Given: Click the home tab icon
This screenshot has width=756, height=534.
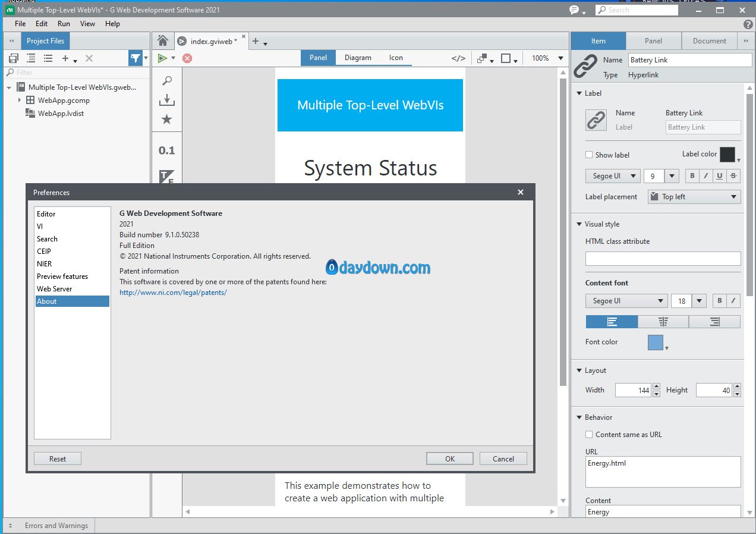Looking at the screenshot, I should pos(163,41).
